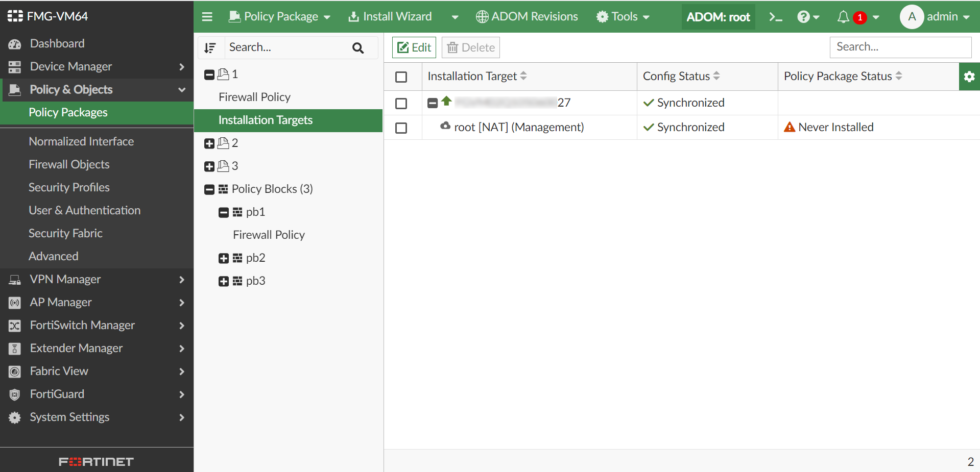Viewport: 980px width, 472px height.
Task: Click the ADOM Revisions globe icon
Action: 481,16
